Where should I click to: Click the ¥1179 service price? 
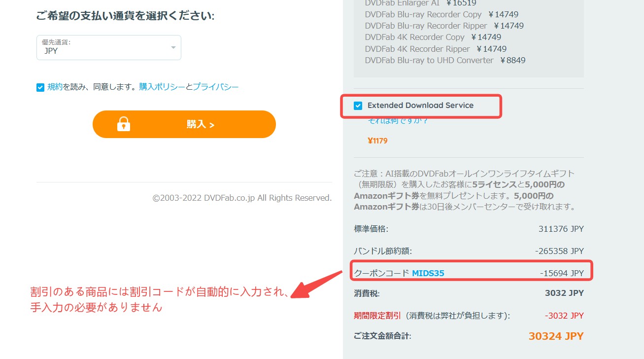pyautogui.click(x=377, y=141)
